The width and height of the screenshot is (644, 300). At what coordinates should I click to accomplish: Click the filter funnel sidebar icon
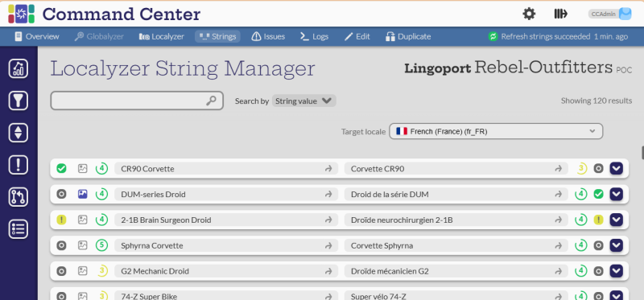click(19, 101)
